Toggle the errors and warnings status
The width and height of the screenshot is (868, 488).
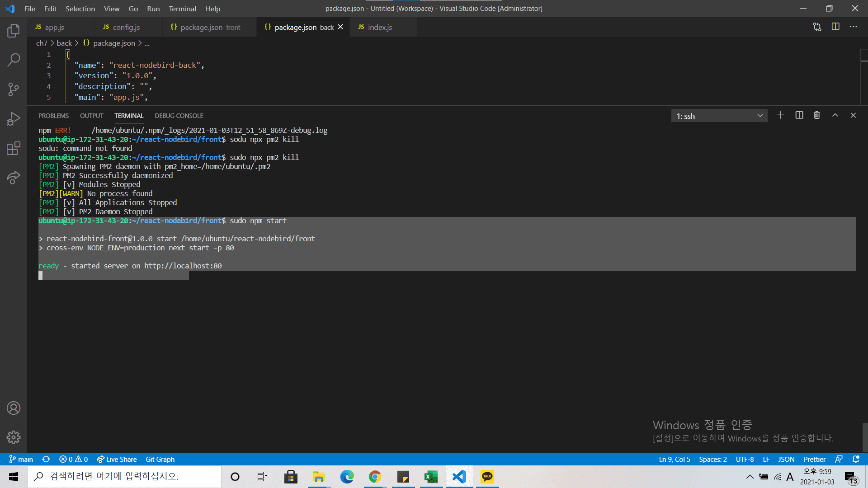tap(73, 459)
